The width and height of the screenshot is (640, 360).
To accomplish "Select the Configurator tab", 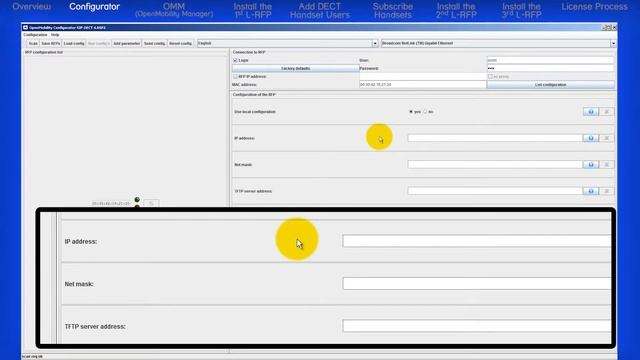I will [x=94, y=7].
